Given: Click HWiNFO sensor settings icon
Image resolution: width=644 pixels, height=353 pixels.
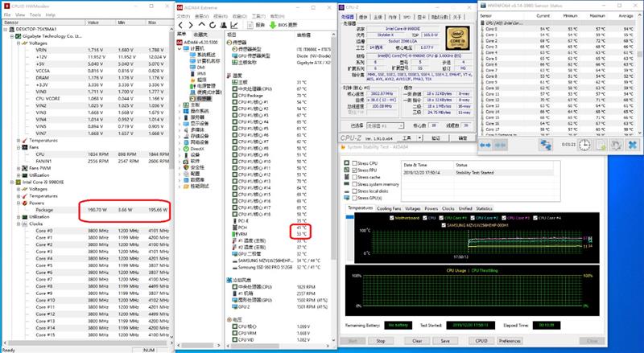Looking at the screenshot, I should (x=616, y=145).
